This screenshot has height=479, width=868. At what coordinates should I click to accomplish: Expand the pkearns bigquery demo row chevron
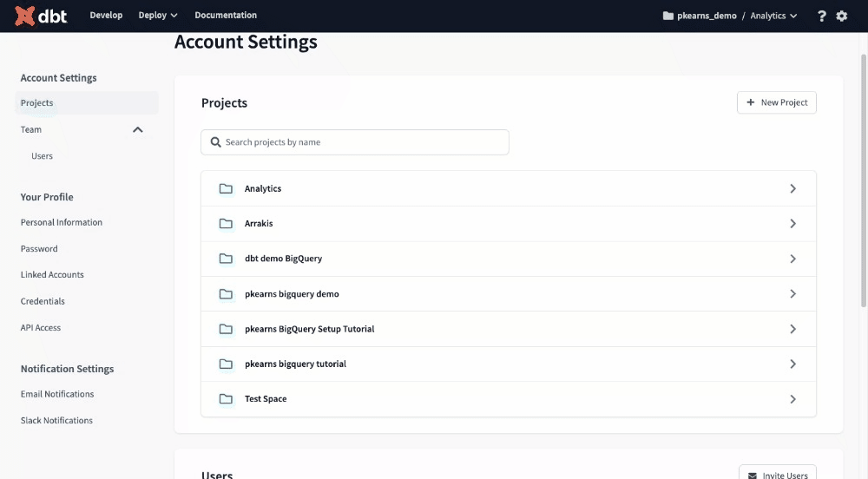click(792, 294)
